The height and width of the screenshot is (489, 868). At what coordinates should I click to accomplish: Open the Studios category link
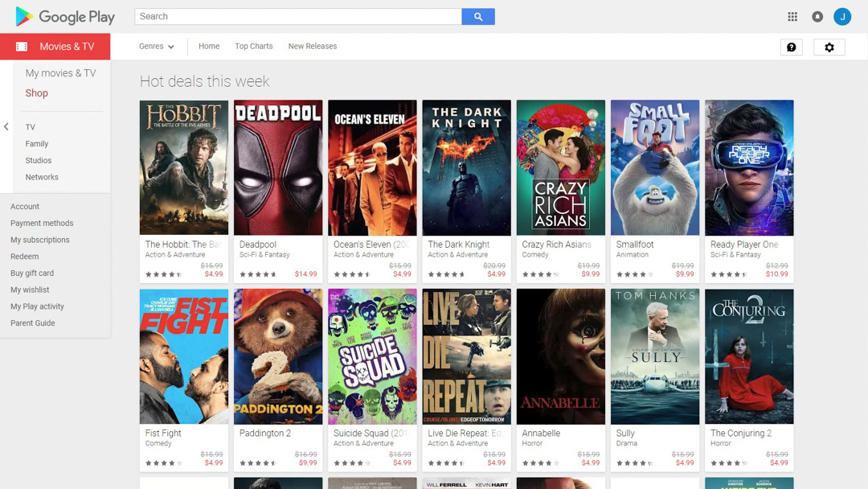coord(39,160)
